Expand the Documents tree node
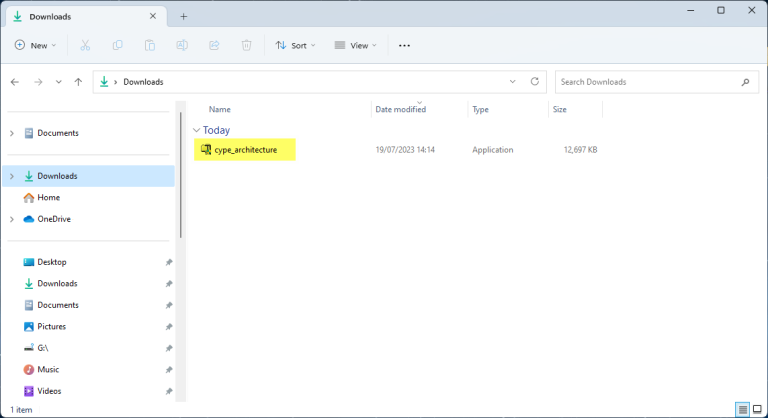 [12, 133]
